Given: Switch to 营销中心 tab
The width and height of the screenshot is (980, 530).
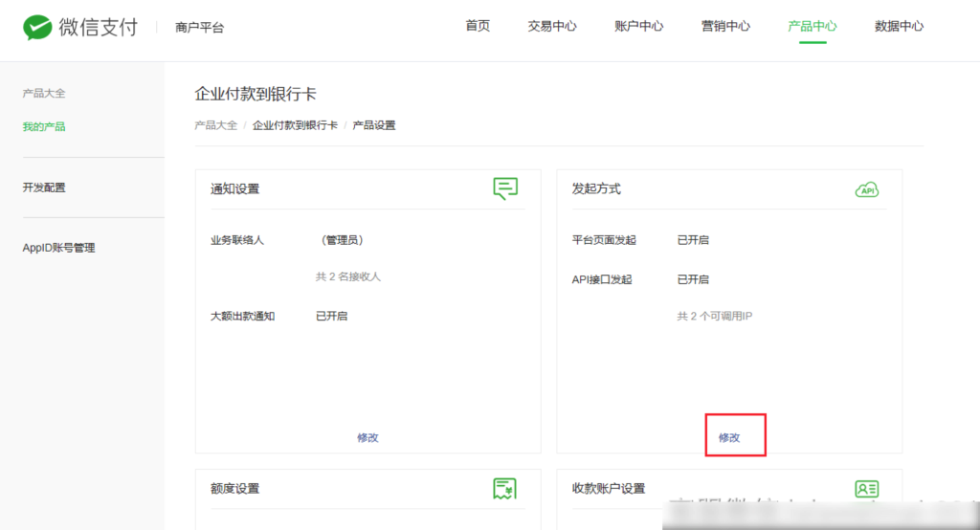Looking at the screenshot, I should (725, 26).
